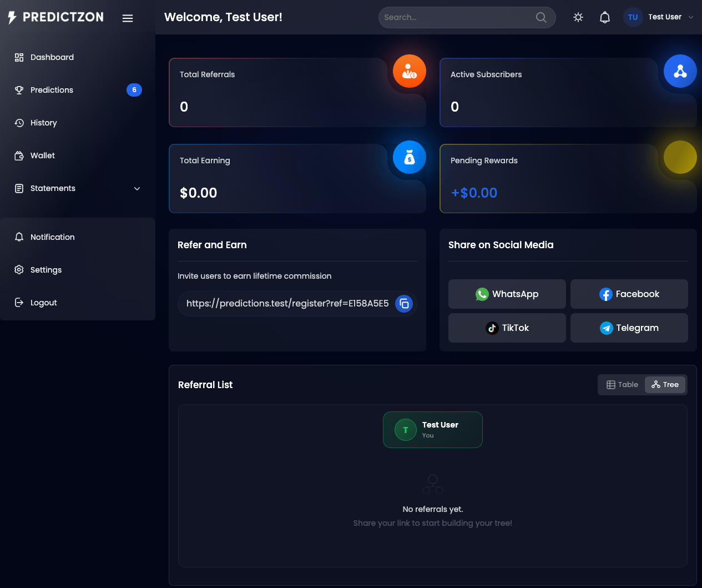The height and width of the screenshot is (588, 702).
Task: Click the blue Active Subscribers icon
Action: [680, 71]
